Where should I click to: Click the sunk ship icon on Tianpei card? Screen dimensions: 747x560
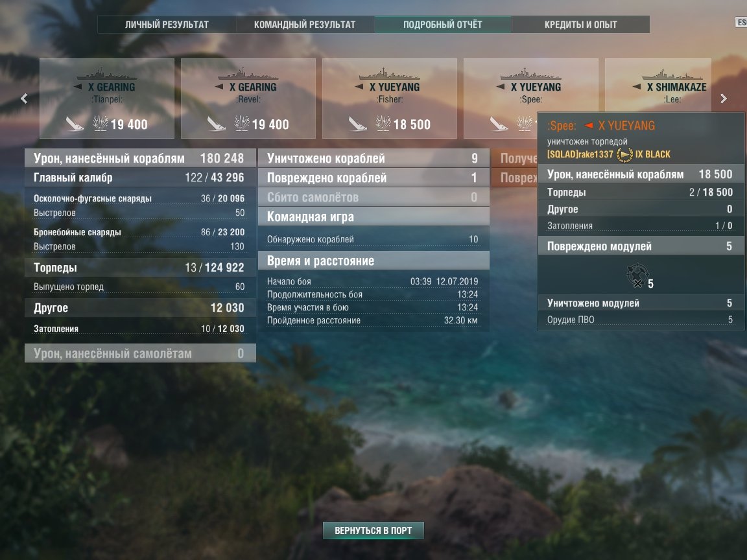(75, 124)
